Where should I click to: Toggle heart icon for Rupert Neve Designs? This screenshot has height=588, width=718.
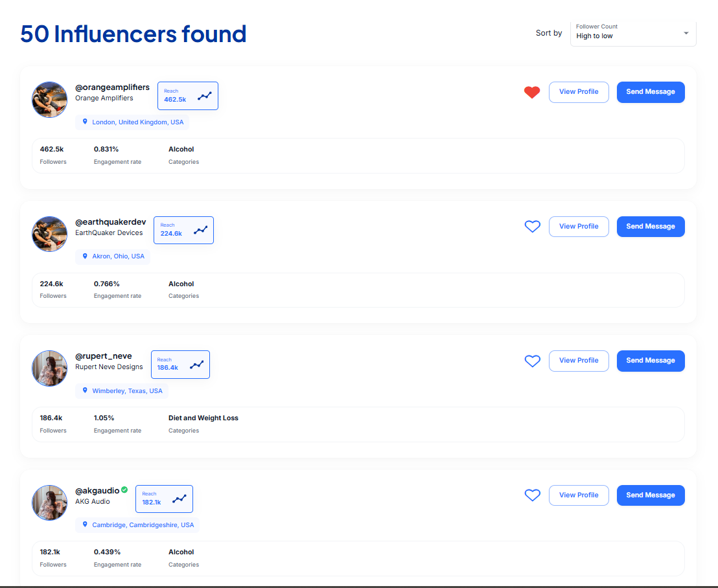(x=532, y=361)
